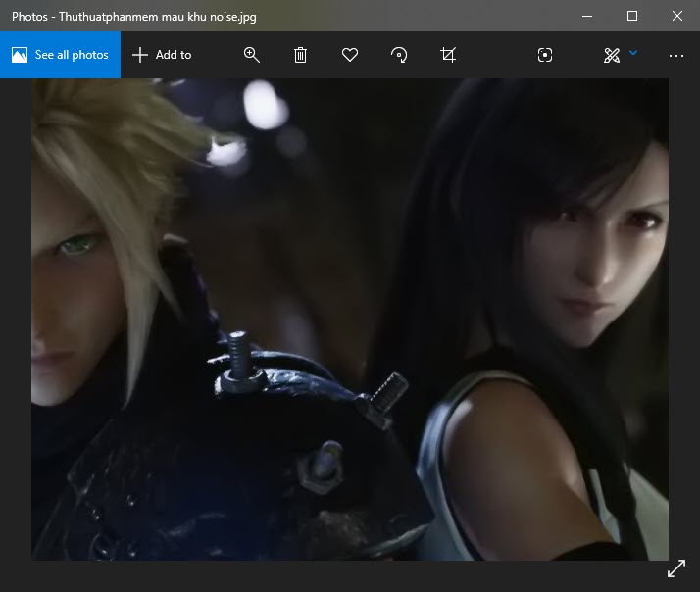Click the plus icon beside Add to
Viewport: 700px width, 592px height.
[140, 55]
